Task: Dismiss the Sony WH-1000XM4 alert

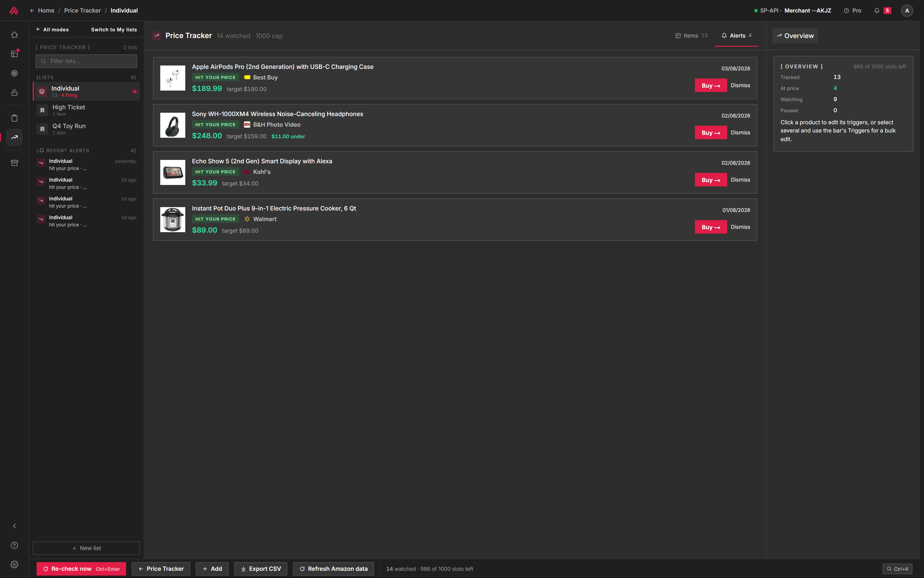Action: [x=740, y=133]
